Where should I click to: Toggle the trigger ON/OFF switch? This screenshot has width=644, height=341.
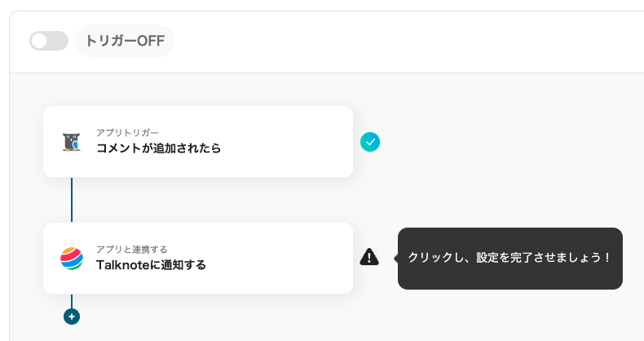tap(49, 41)
